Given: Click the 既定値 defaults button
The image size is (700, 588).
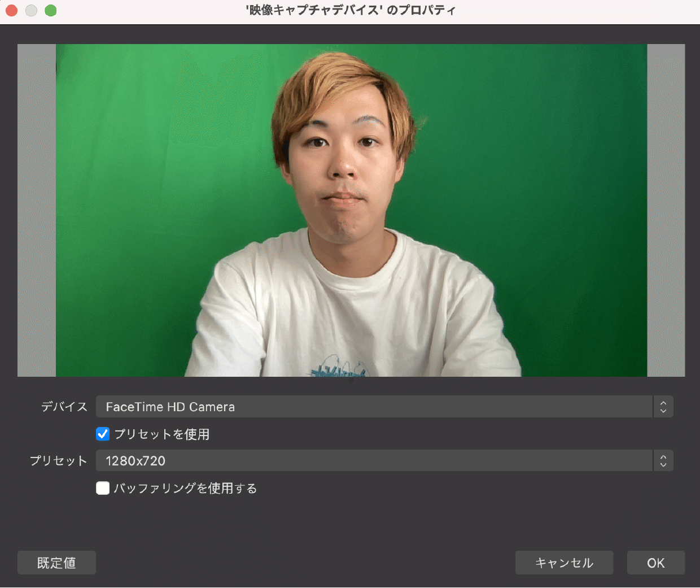Looking at the screenshot, I should (x=56, y=563).
